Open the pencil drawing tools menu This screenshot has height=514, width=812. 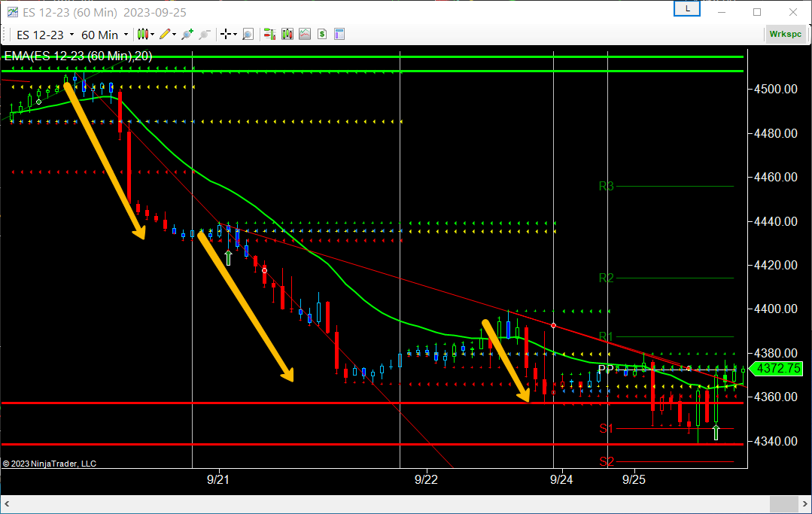coord(168,35)
